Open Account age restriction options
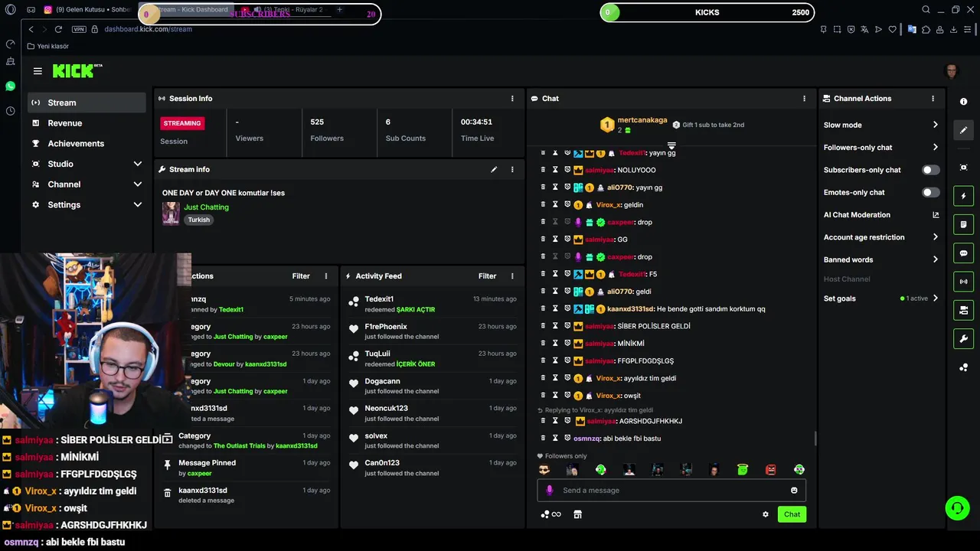The width and height of the screenshot is (980, 551). tap(880, 237)
